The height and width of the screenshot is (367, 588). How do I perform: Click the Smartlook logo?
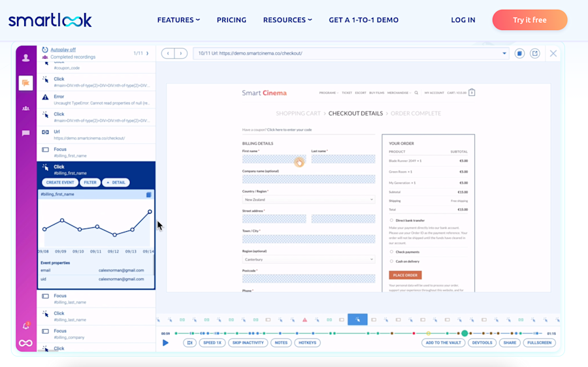coord(50,20)
